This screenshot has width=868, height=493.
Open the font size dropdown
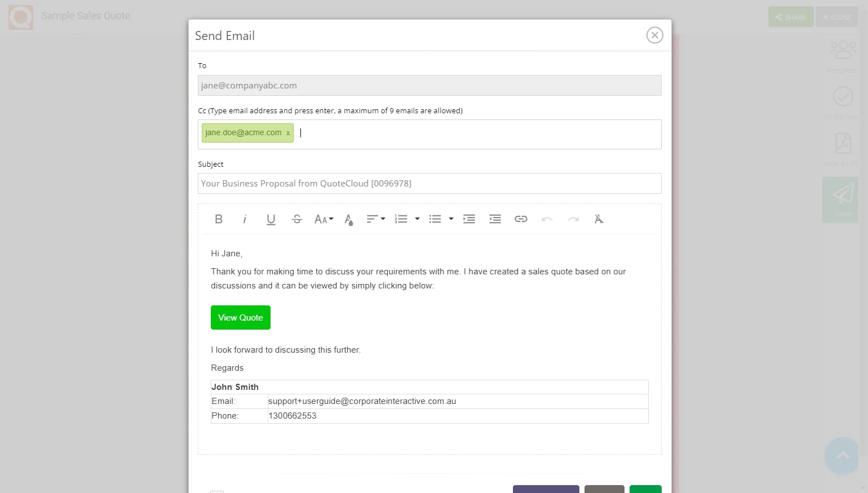pos(324,219)
